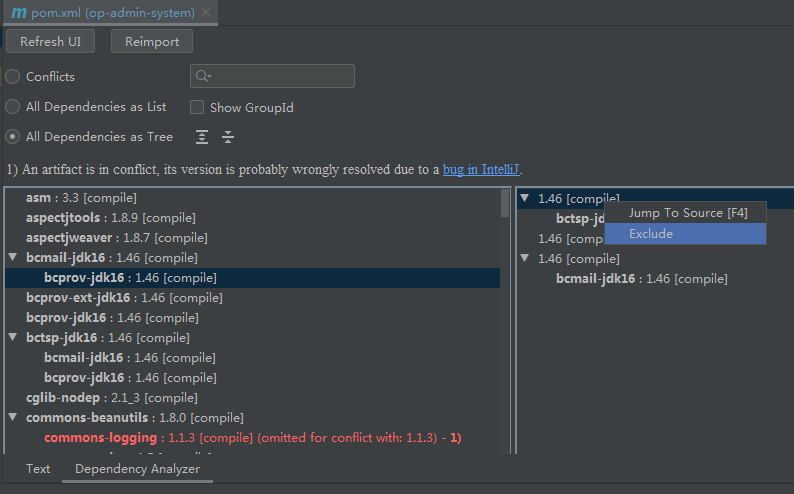
Task: Open the 'bug in IntelliJ' link
Action: click(481, 170)
